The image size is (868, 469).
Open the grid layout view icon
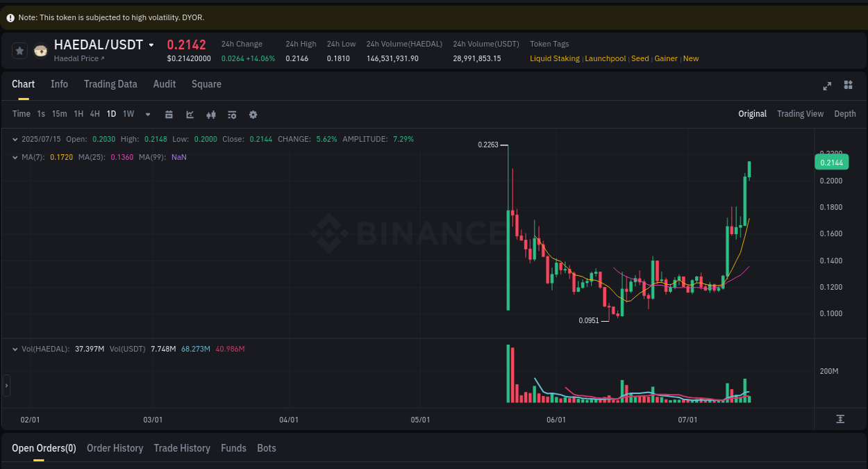848,85
